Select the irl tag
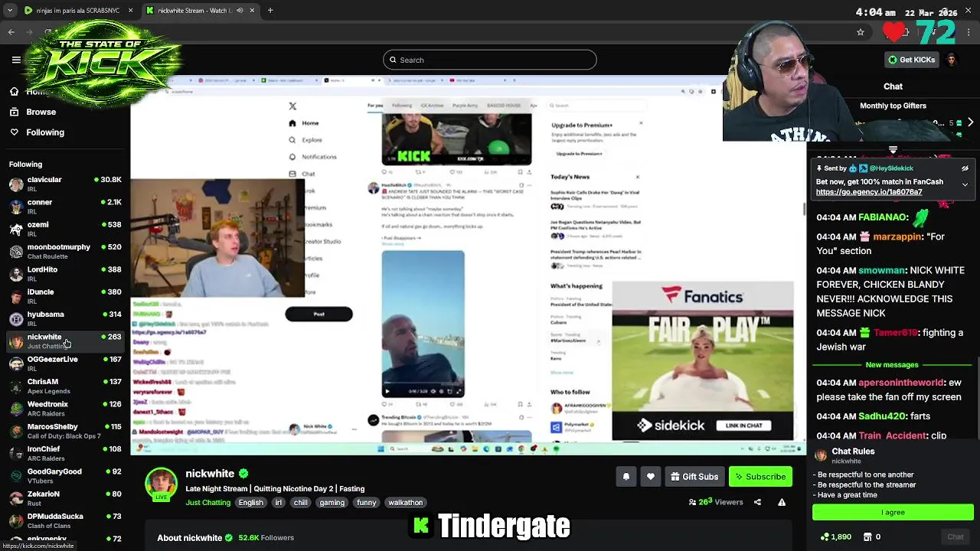 (x=279, y=503)
